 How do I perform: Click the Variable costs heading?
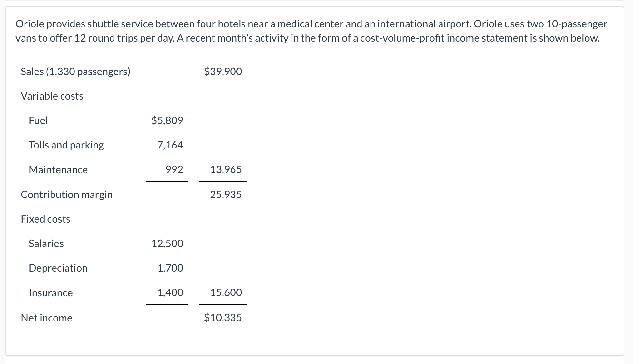52,96
